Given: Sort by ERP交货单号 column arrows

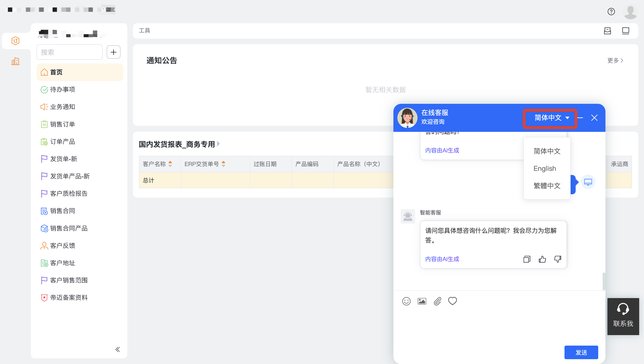Looking at the screenshot, I should coord(223,164).
